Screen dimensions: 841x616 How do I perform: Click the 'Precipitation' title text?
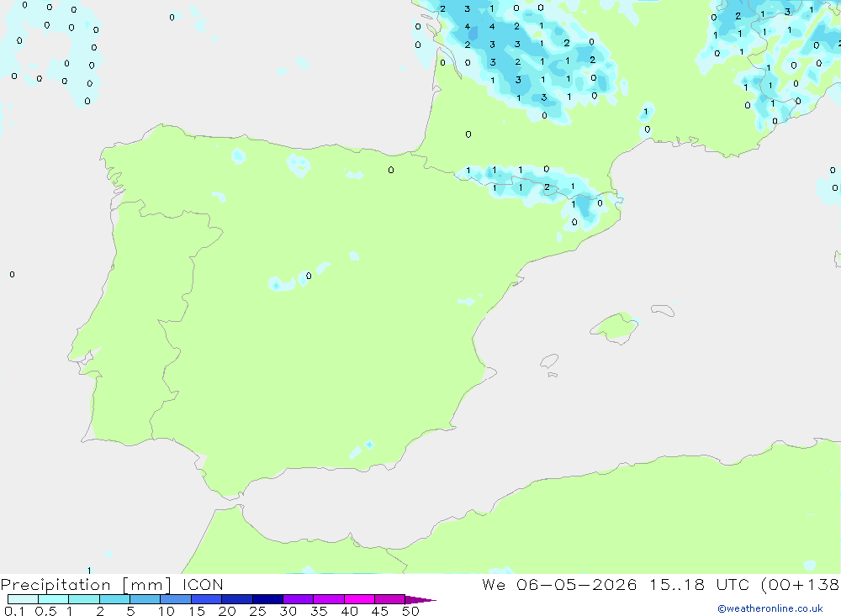pos(56,585)
